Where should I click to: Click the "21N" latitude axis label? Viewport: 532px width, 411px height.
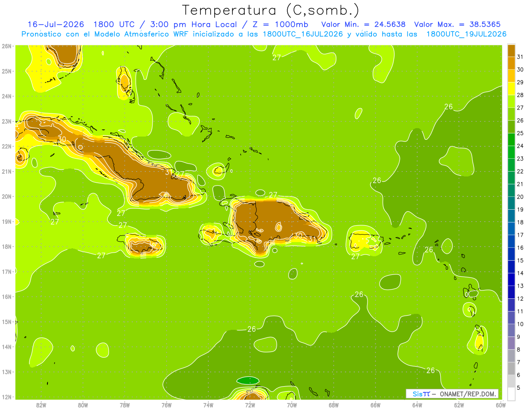pyautogui.click(x=6, y=171)
